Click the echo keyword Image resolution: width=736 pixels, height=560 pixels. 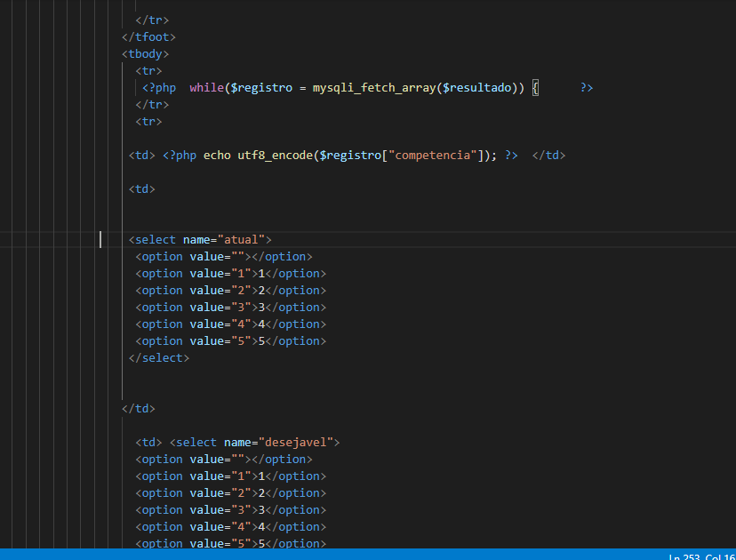coord(217,156)
